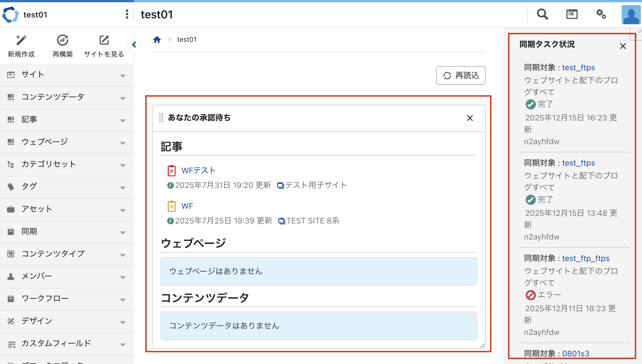
Task: Expand the サイト menu section
Action: (x=122, y=75)
